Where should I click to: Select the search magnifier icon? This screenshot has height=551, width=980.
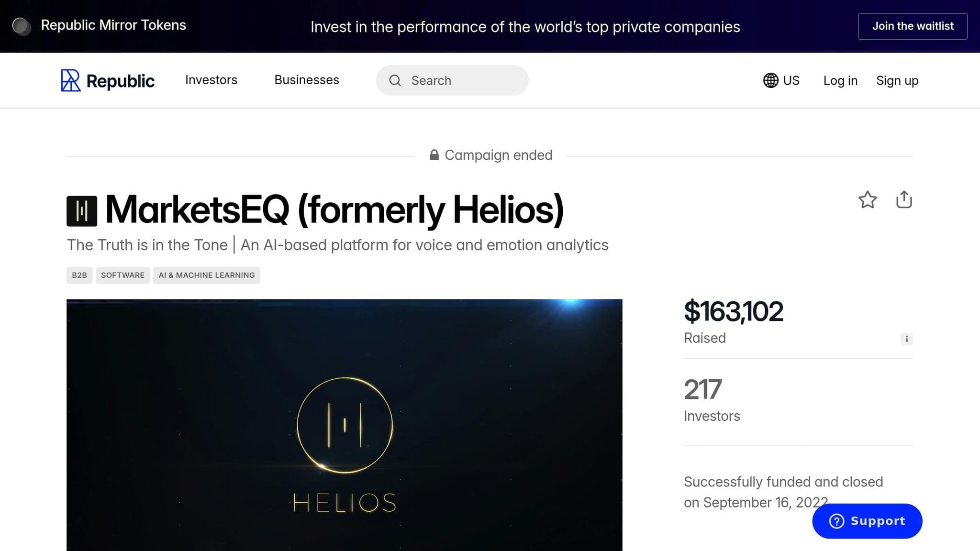click(395, 80)
